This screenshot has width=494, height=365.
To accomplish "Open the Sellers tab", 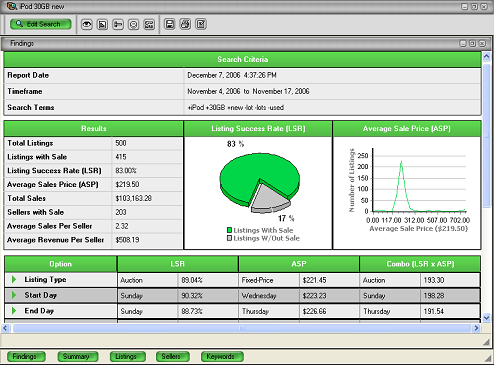I will click(173, 356).
